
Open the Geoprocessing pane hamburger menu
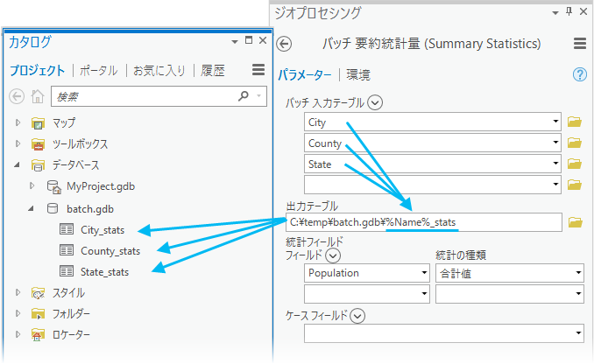pyautogui.click(x=579, y=44)
